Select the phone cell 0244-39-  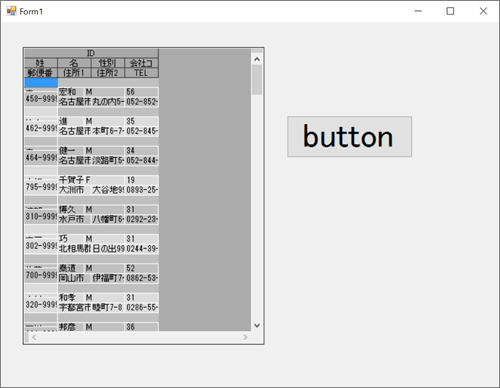click(x=142, y=249)
